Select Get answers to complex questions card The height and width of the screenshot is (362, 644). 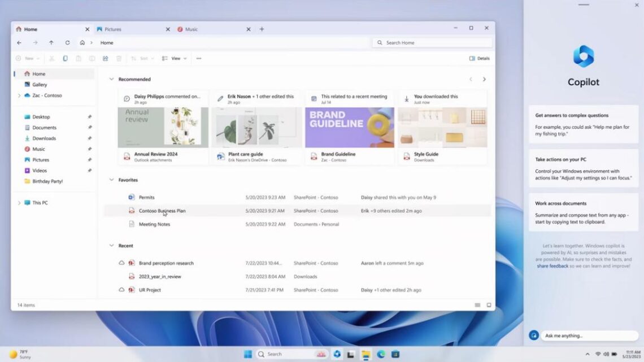(583, 124)
